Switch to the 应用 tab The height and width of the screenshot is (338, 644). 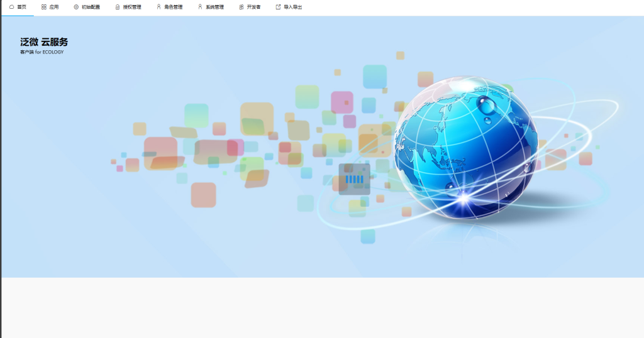coord(50,7)
